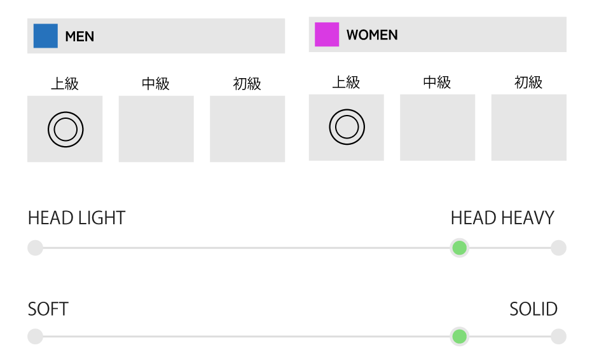This screenshot has height=364, width=592.
Task: Click the right endpoint of the SOFT–SOLID slider
Action: click(x=558, y=337)
